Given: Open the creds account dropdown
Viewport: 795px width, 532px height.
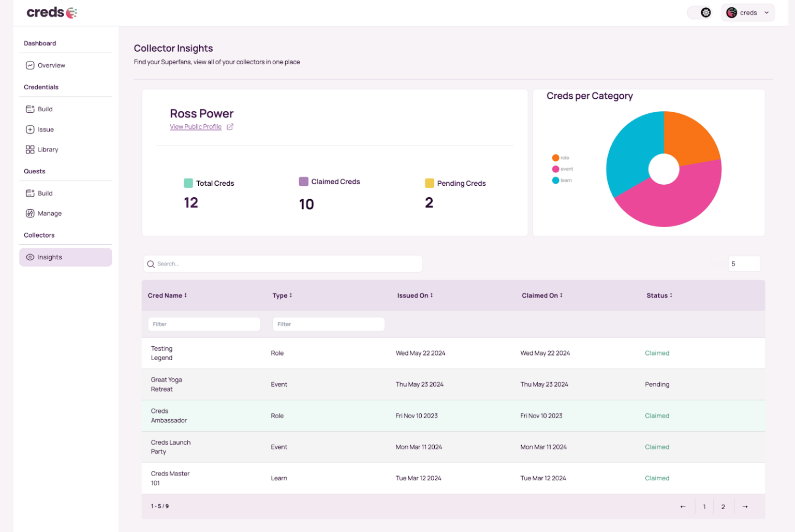Looking at the screenshot, I should [748, 12].
